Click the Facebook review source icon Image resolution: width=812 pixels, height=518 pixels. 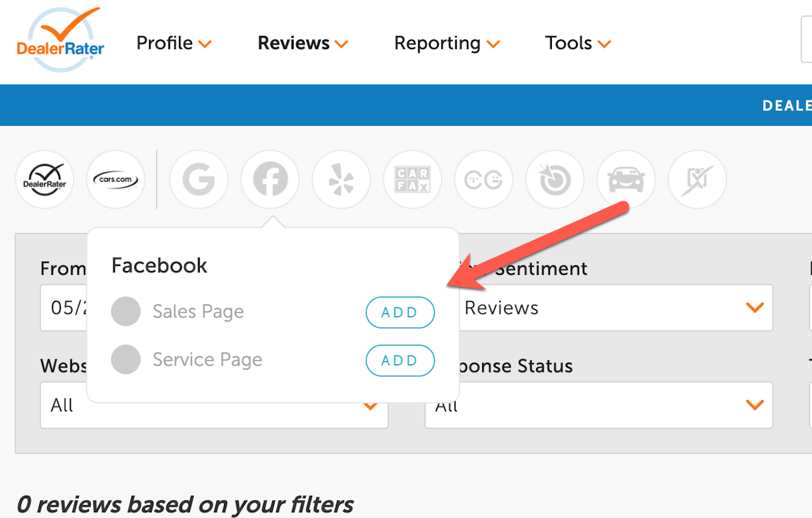point(270,180)
